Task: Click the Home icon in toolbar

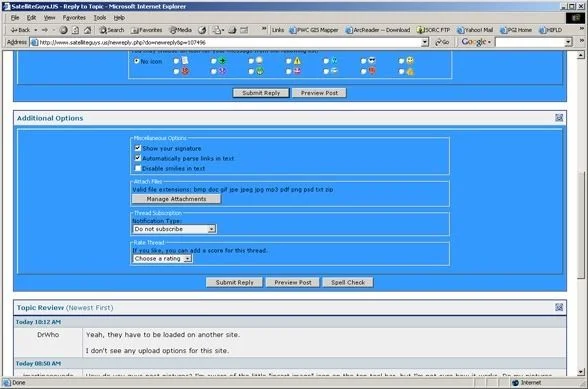Action: pos(88,30)
